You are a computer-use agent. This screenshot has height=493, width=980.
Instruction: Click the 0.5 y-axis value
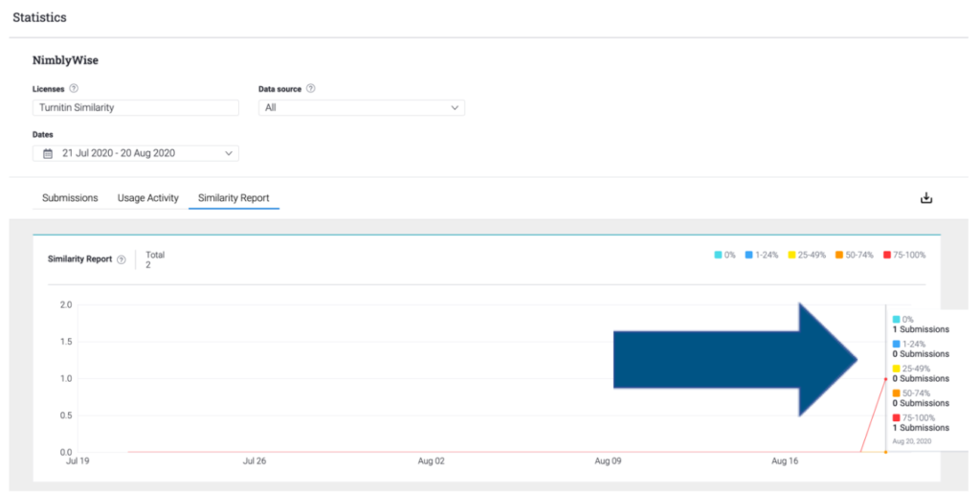(66, 415)
